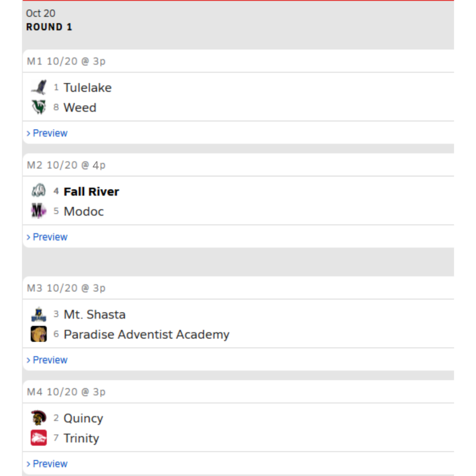
Task: Open the Quincy team name
Action: click(83, 419)
